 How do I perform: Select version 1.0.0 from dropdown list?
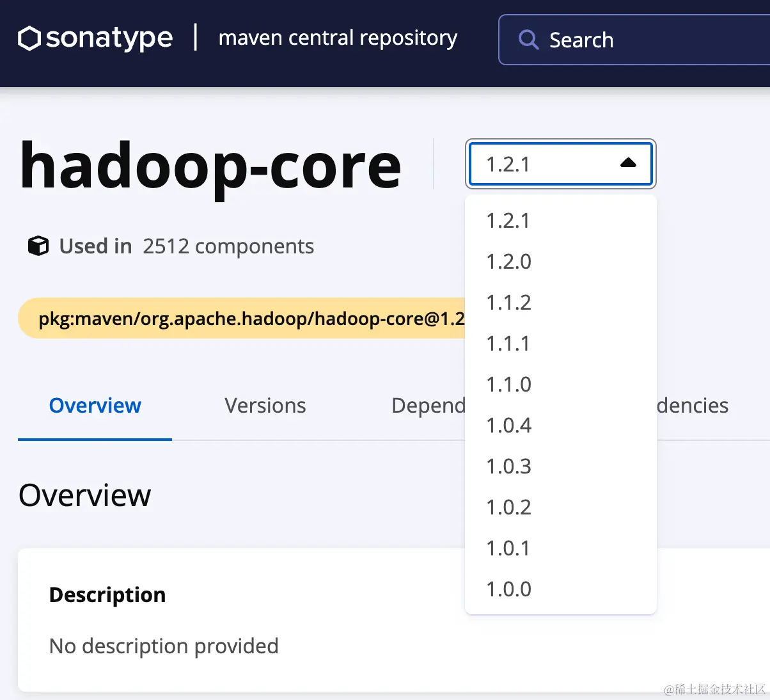point(509,589)
